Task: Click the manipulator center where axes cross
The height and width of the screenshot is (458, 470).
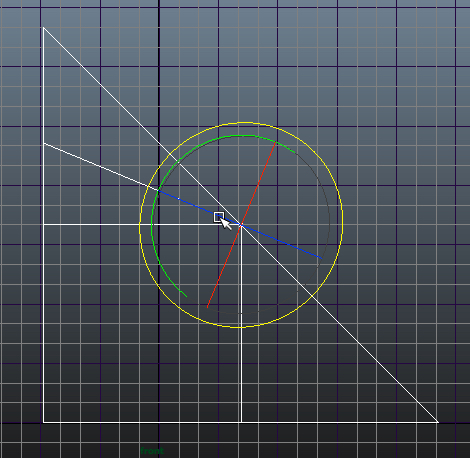Action: click(241, 225)
